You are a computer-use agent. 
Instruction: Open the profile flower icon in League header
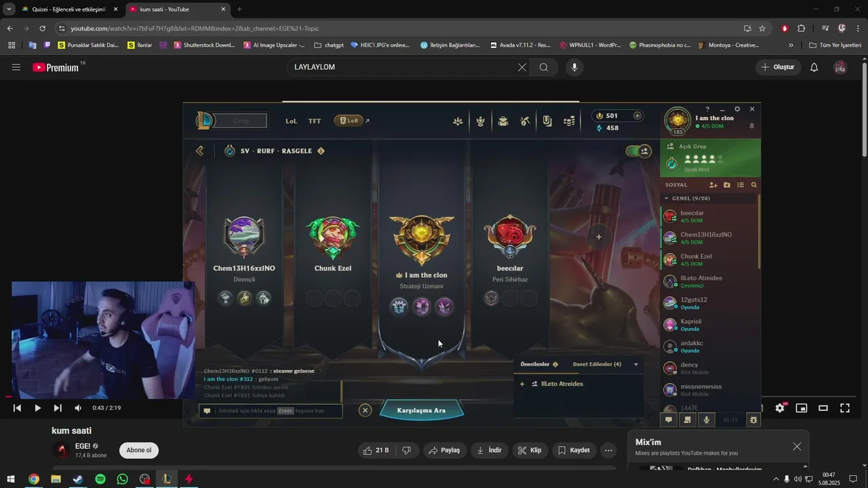click(x=458, y=121)
